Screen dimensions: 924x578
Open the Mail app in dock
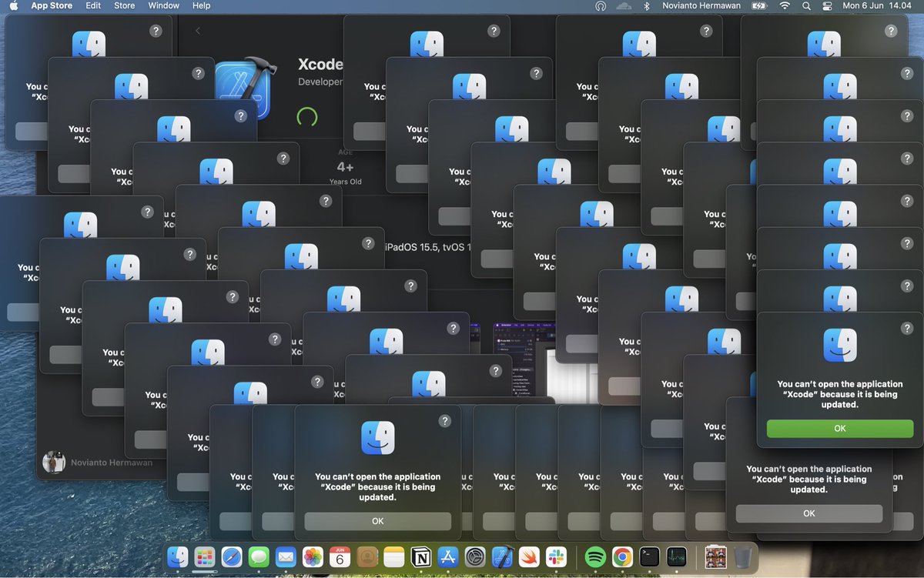(x=286, y=556)
